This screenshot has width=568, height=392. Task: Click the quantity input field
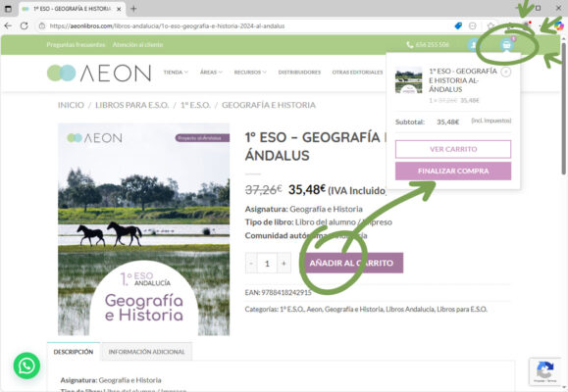pos(268,264)
